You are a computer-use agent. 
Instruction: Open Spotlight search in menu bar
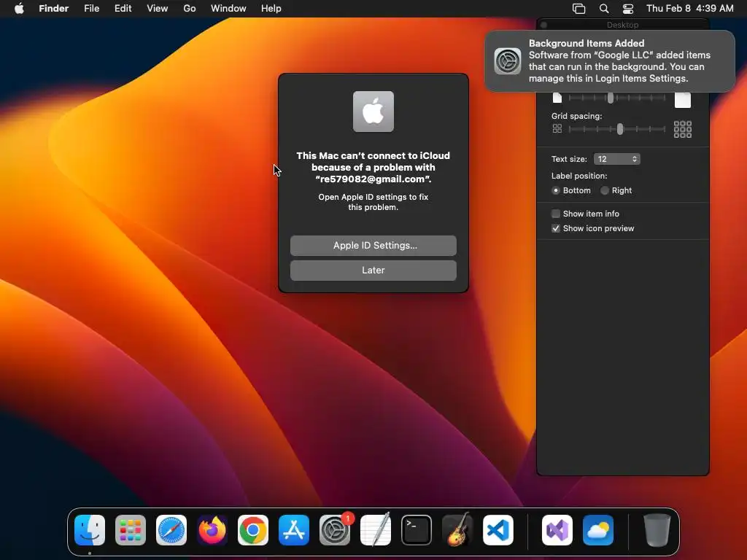tap(603, 9)
